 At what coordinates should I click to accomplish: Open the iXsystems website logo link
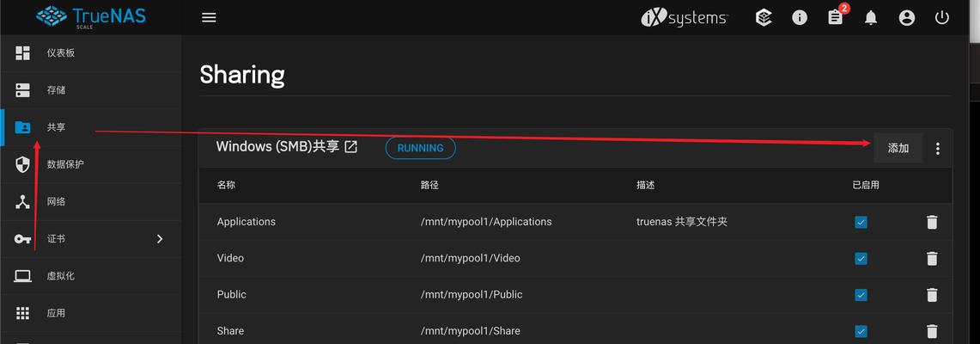[685, 17]
